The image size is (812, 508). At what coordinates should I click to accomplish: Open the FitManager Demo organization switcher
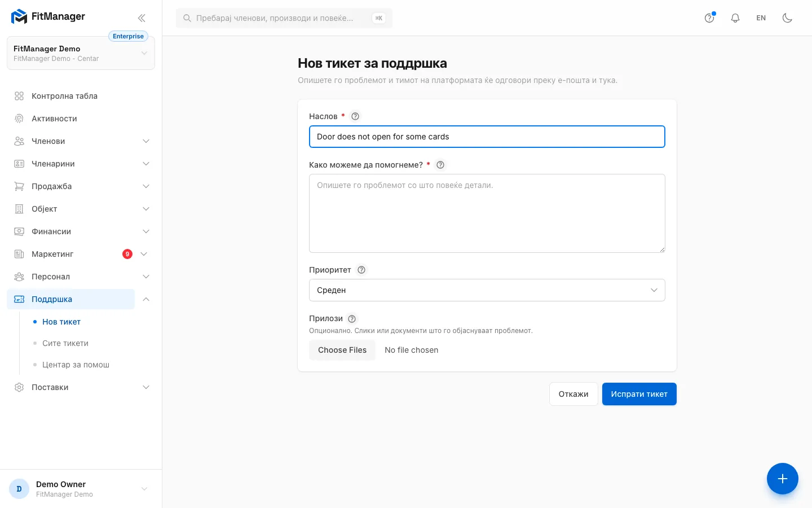(81, 53)
